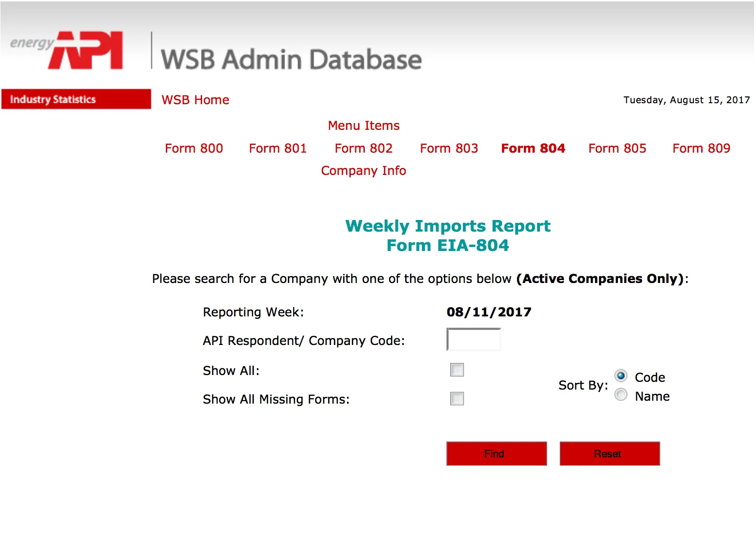The image size is (756, 533).
Task: Open the Form 802 menu link
Action: click(x=363, y=148)
